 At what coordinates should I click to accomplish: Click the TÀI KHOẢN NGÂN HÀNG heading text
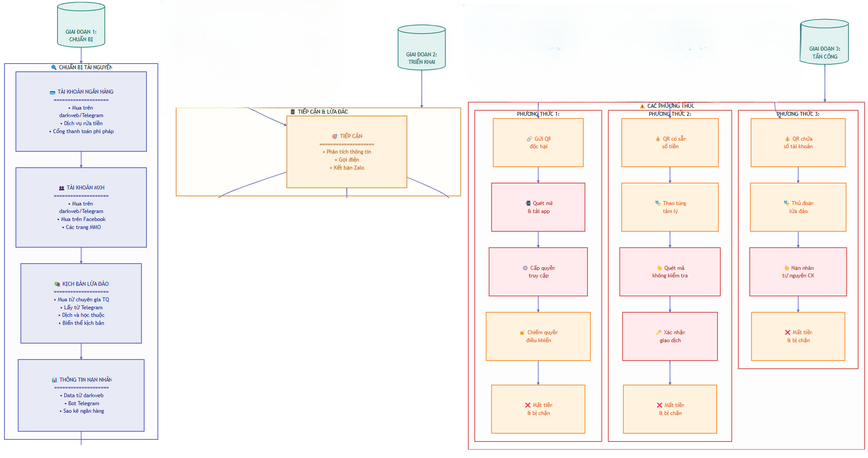click(x=85, y=92)
